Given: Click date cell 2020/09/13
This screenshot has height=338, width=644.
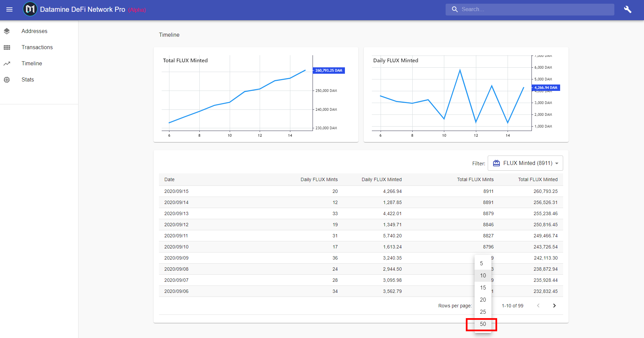Looking at the screenshot, I should tap(176, 213).
